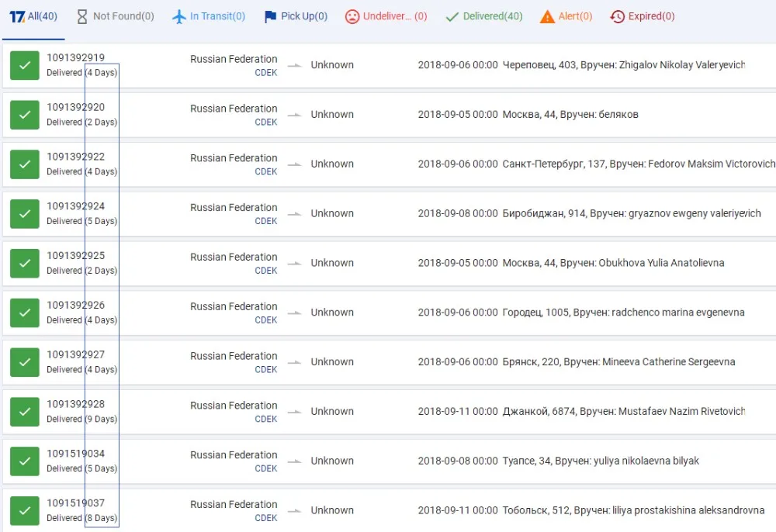
Task: Open the Expired(0) tab
Action: click(x=643, y=17)
